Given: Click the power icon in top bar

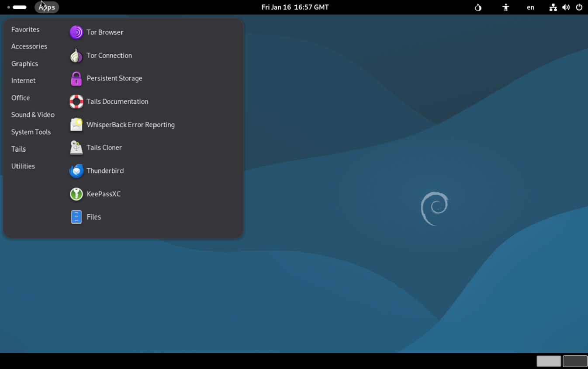Looking at the screenshot, I should point(579,7).
